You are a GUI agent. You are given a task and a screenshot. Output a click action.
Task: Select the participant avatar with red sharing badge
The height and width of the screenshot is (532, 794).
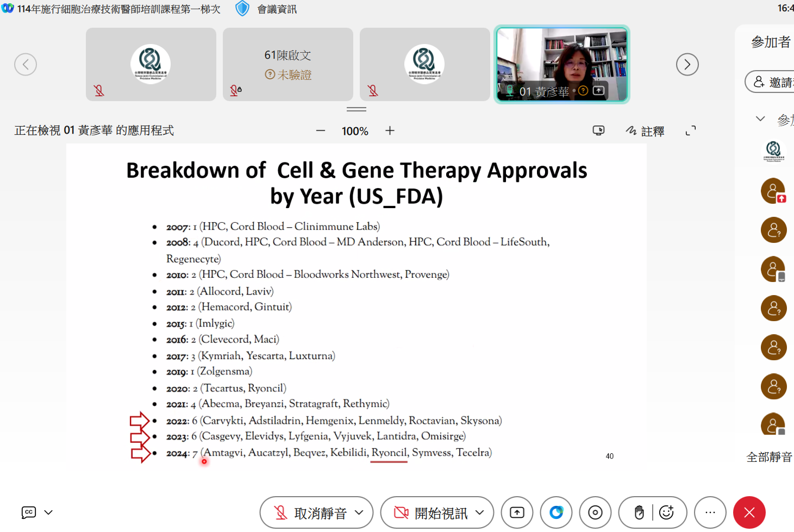point(773,191)
